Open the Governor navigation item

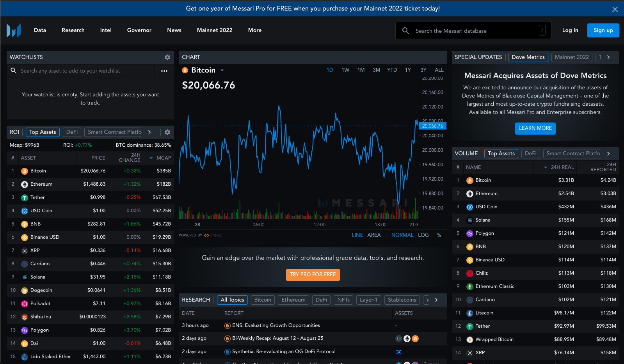139,30
